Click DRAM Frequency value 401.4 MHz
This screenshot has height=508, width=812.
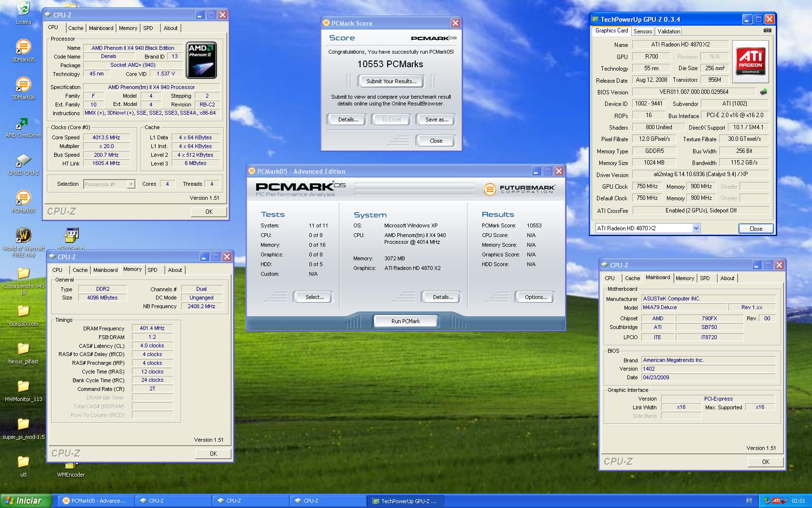152,328
